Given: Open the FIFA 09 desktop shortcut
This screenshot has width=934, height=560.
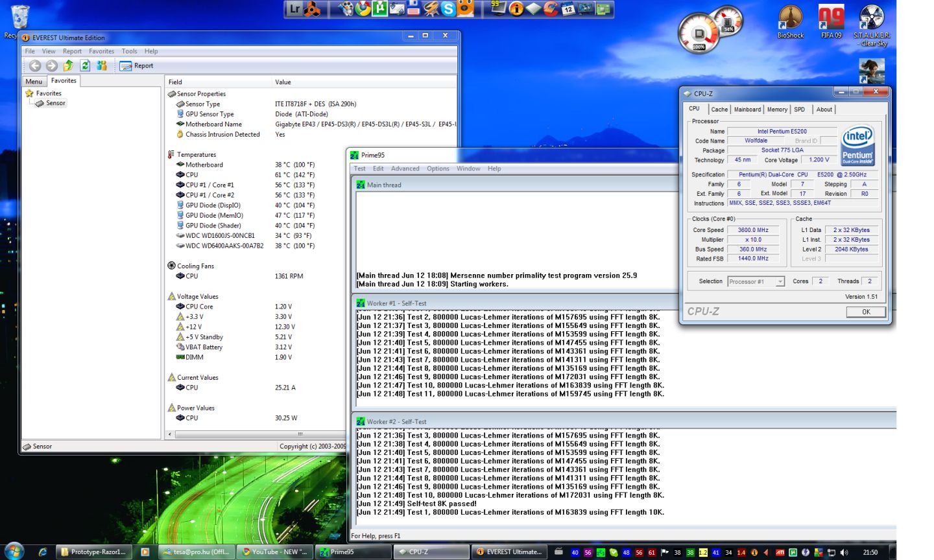Looking at the screenshot, I should click(831, 21).
